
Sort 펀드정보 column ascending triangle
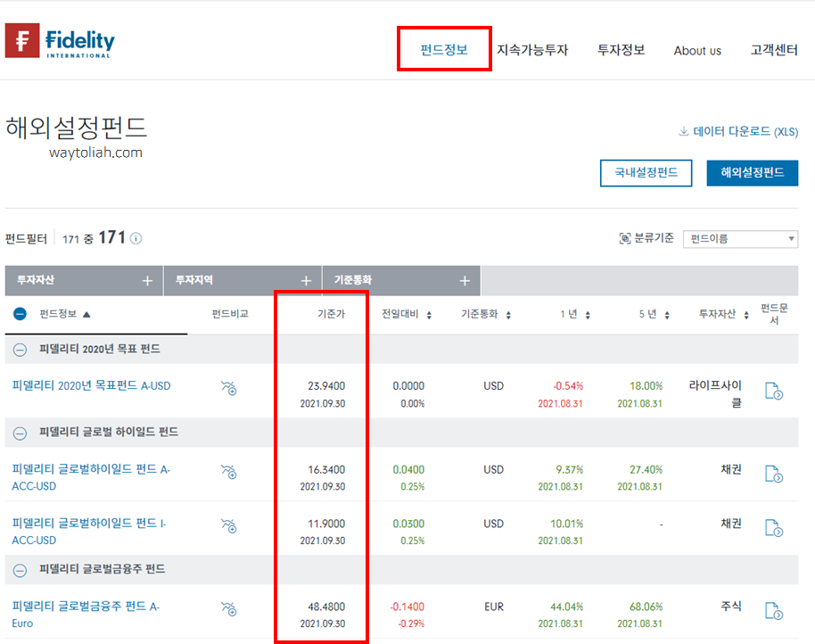[x=86, y=314]
